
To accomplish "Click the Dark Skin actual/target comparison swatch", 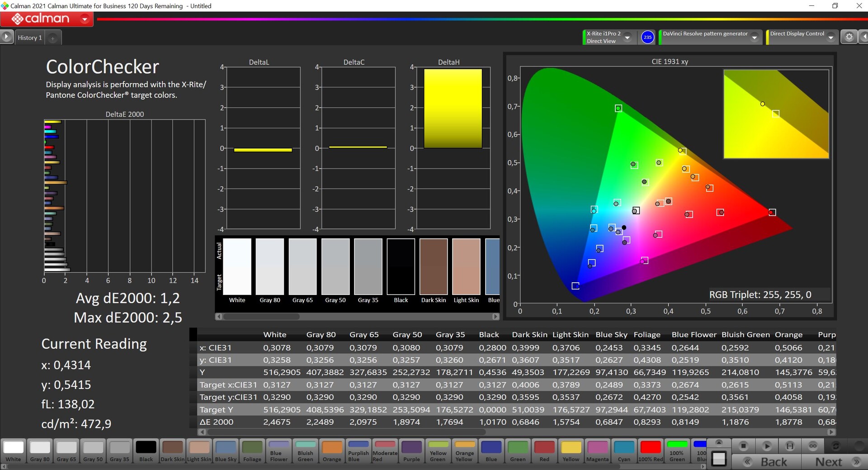I will pyautogui.click(x=434, y=267).
